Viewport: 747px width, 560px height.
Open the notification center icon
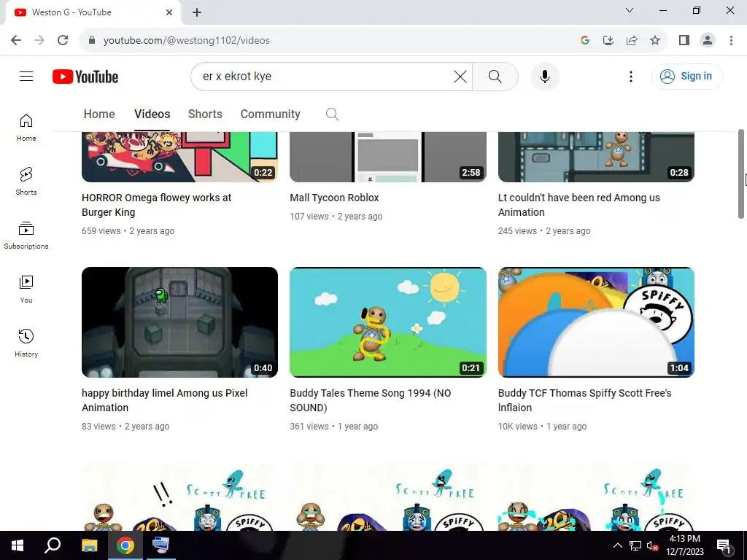coord(724,545)
